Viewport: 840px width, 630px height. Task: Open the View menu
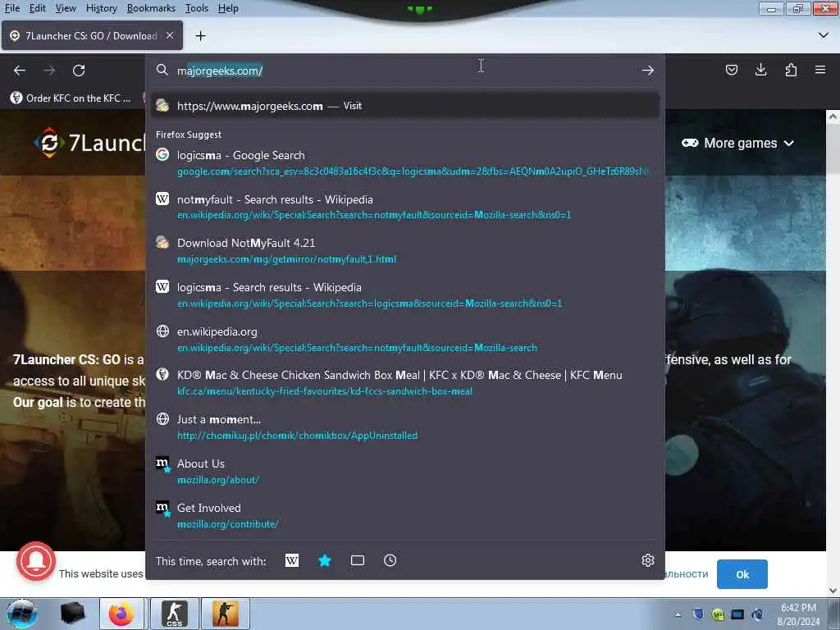click(66, 8)
